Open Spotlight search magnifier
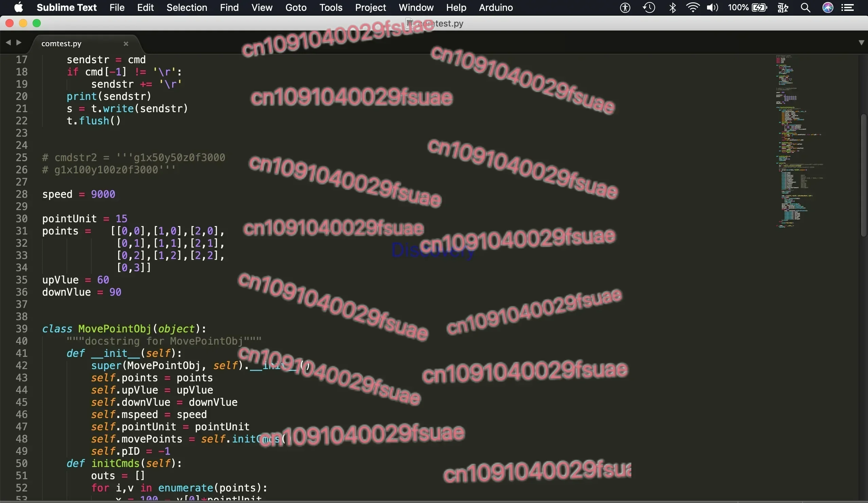 pos(805,7)
